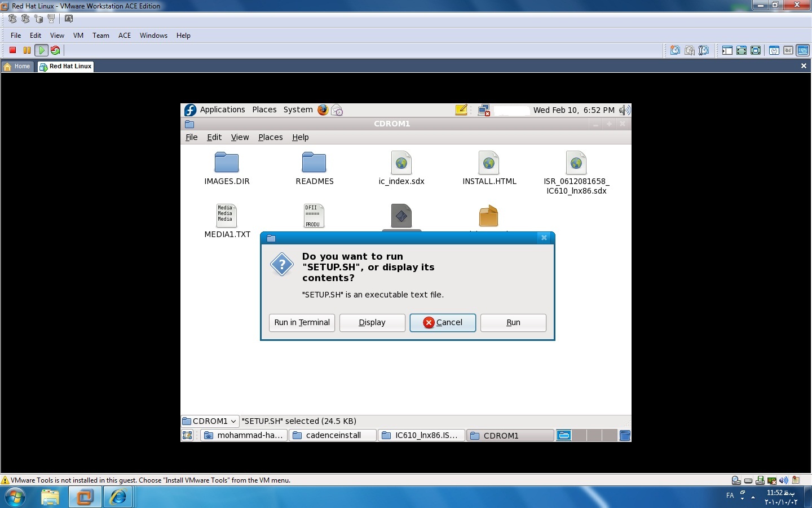
Task: Show or hide the VMware sidebar
Action: pos(727,50)
